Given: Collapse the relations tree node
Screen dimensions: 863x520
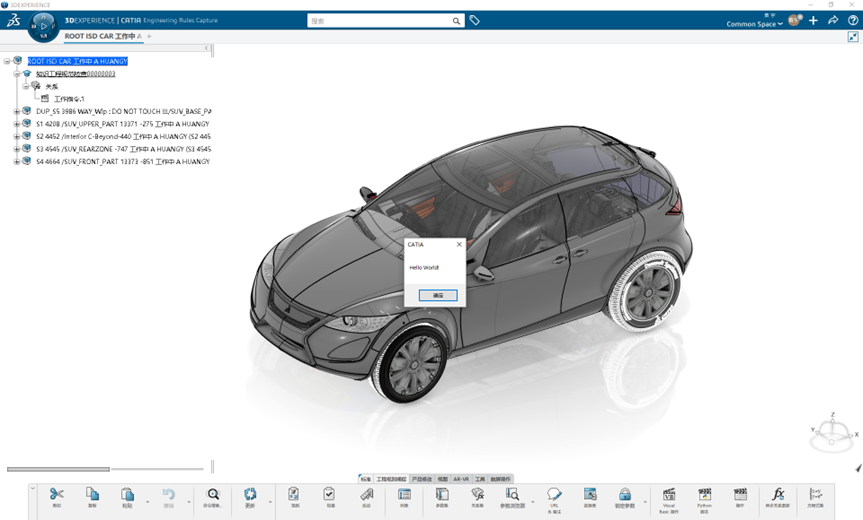Looking at the screenshot, I should (x=25, y=86).
